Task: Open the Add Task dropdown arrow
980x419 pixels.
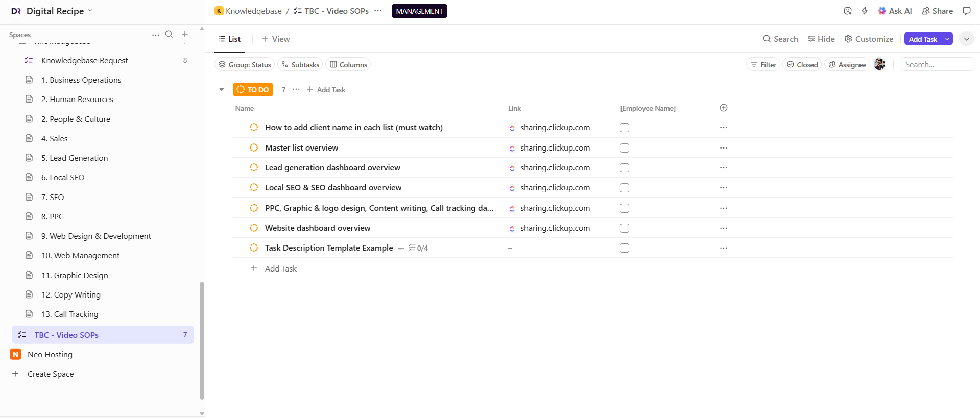Action: pos(947,39)
